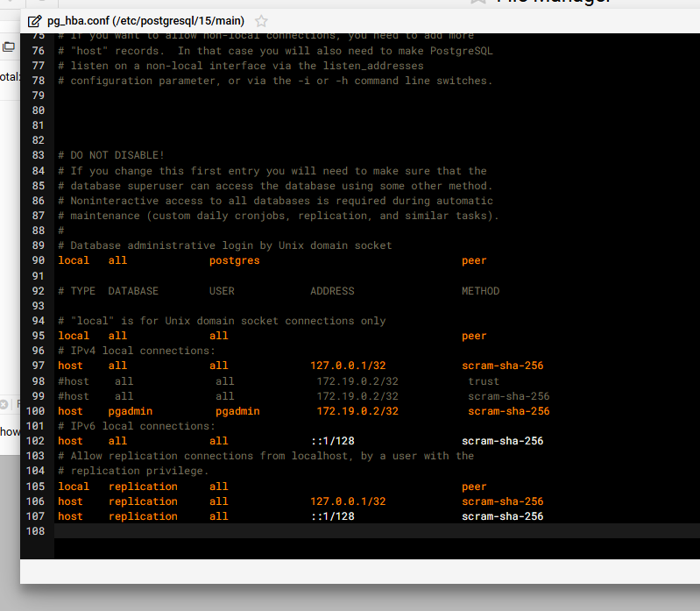This screenshot has width=700, height=611.
Task: Click address 172.19.0.2/32 on line 100
Action: point(357,411)
